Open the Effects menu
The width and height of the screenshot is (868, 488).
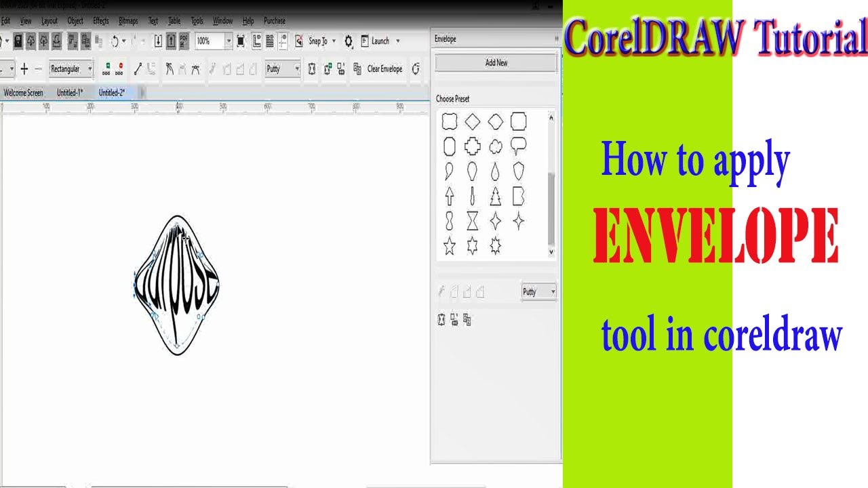pyautogui.click(x=101, y=21)
